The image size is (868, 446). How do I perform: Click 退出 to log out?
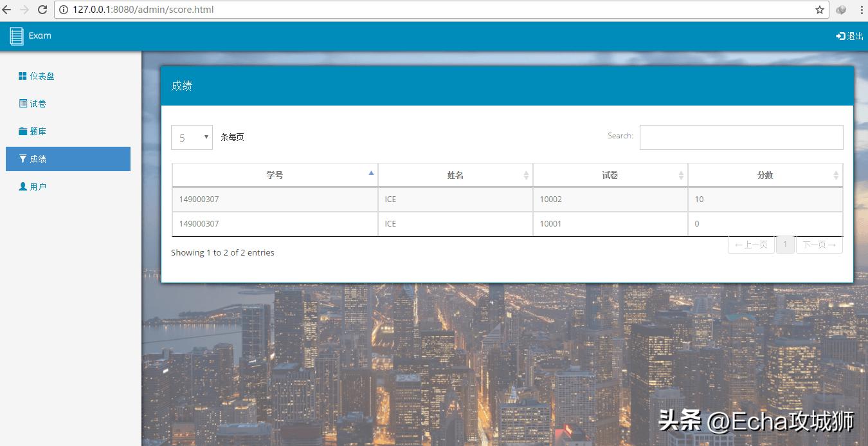coord(849,36)
